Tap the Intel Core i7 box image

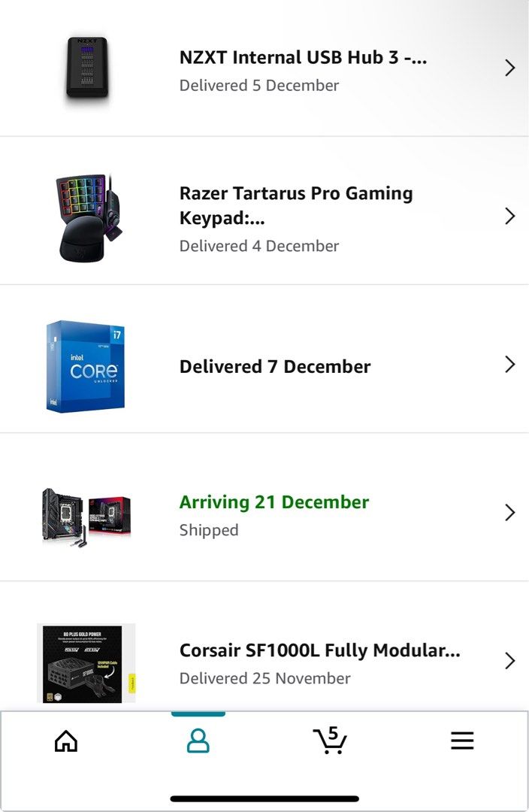click(x=86, y=365)
